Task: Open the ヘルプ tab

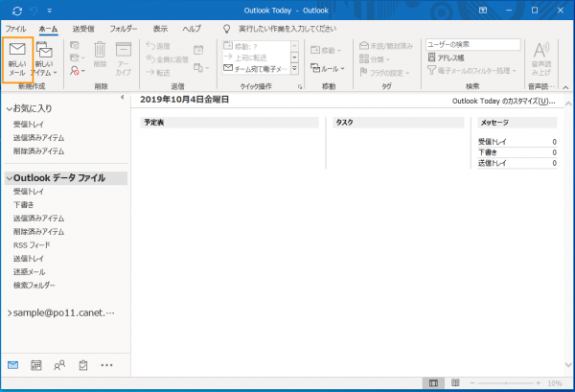Action: click(192, 29)
